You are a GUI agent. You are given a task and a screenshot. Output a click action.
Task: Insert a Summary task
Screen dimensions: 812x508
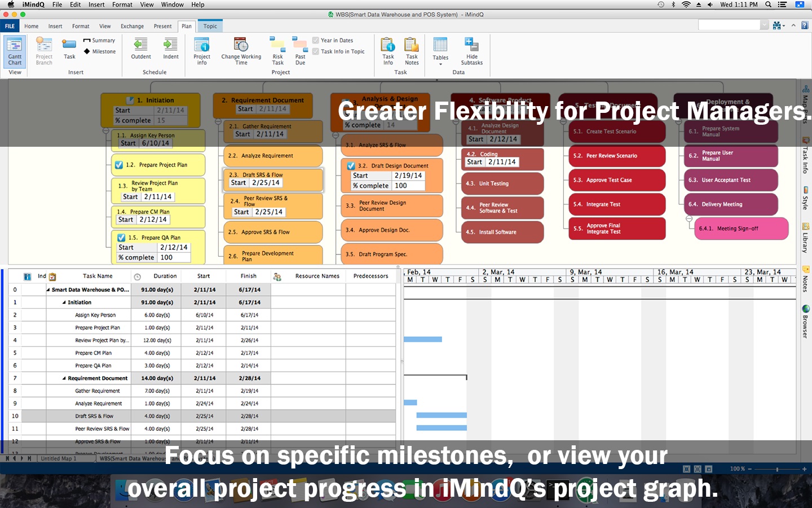click(99, 41)
